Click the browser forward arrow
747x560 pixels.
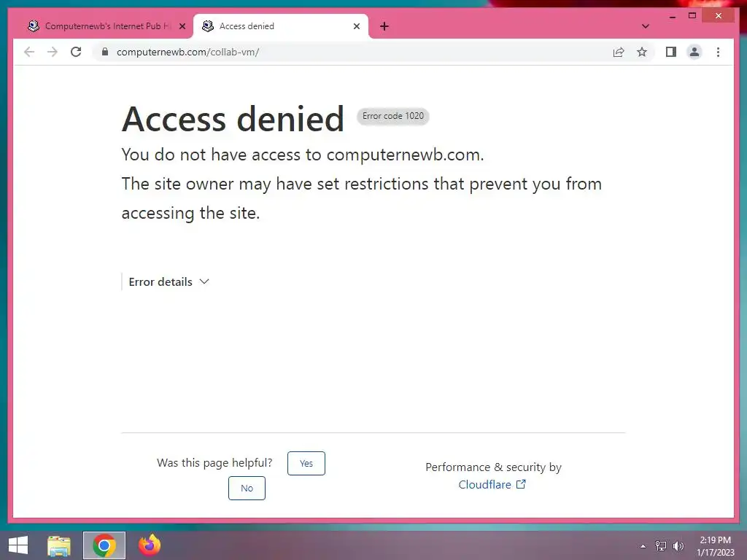coord(53,52)
